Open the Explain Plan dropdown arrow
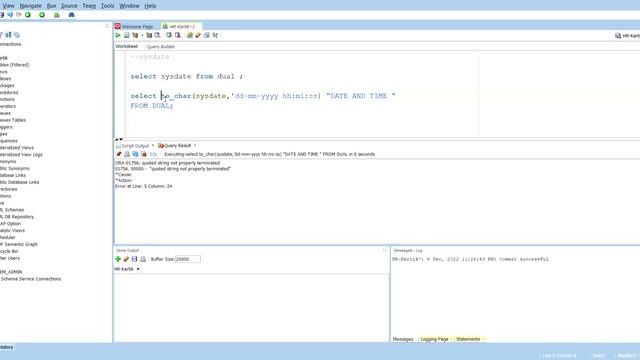Screen dimensions: 640x360 [x=142, y=36]
